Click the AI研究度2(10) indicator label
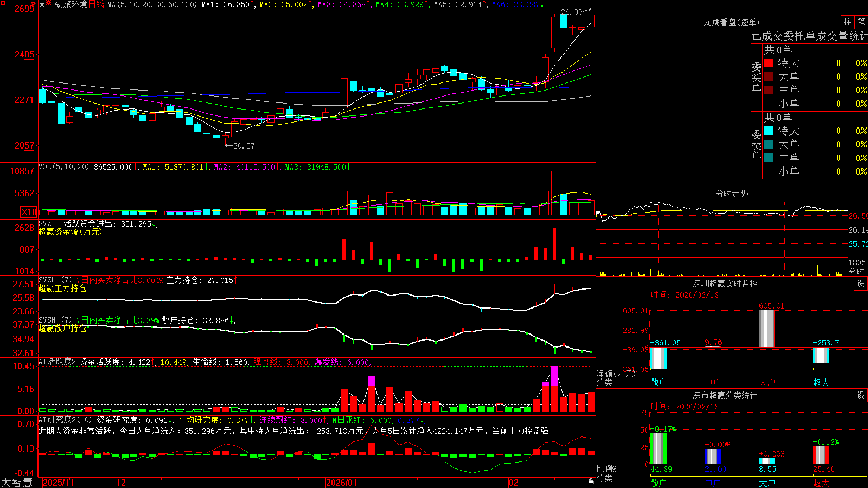Image resolution: width=868 pixels, height=488 pixels. point(65,420)
